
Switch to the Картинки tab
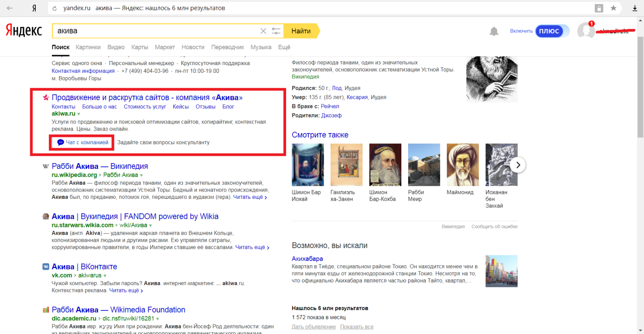[x=88, y=47]
